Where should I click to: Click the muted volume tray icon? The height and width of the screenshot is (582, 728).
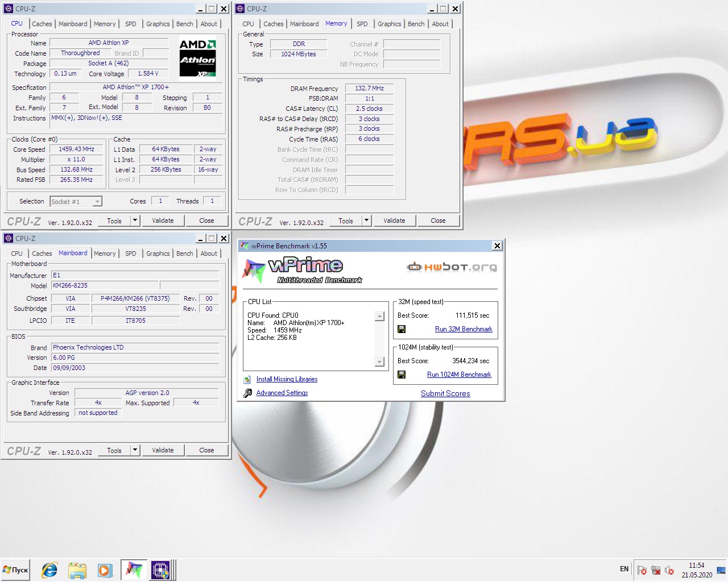669,570
